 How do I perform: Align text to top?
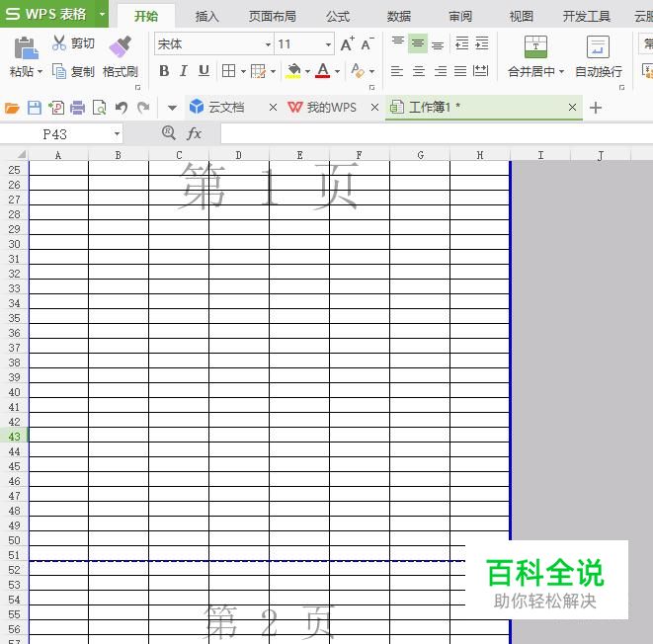[x=398, y=42]
